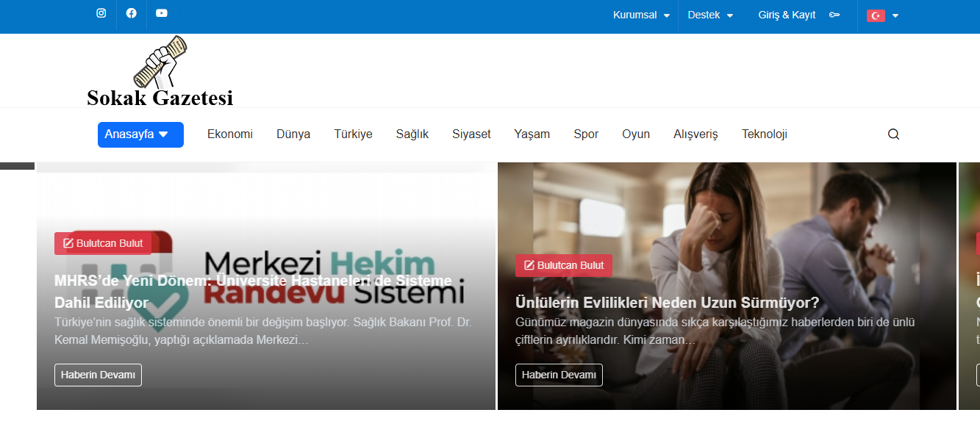Open the Instagram page via topbar icon
This screenshot has height=443, width=980.
101,12
